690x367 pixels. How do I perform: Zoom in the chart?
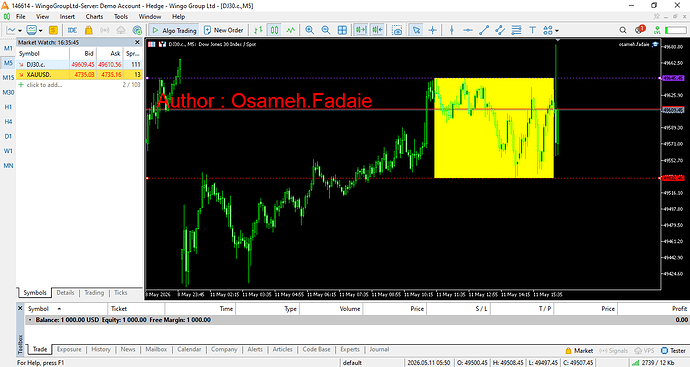click(309, 30)
